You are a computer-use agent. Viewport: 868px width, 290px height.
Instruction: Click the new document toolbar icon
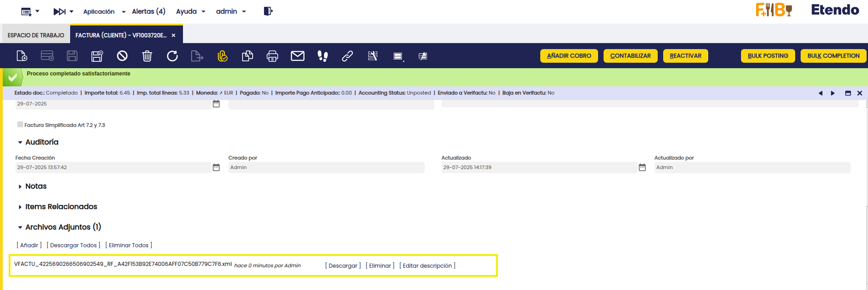(22, 56)
